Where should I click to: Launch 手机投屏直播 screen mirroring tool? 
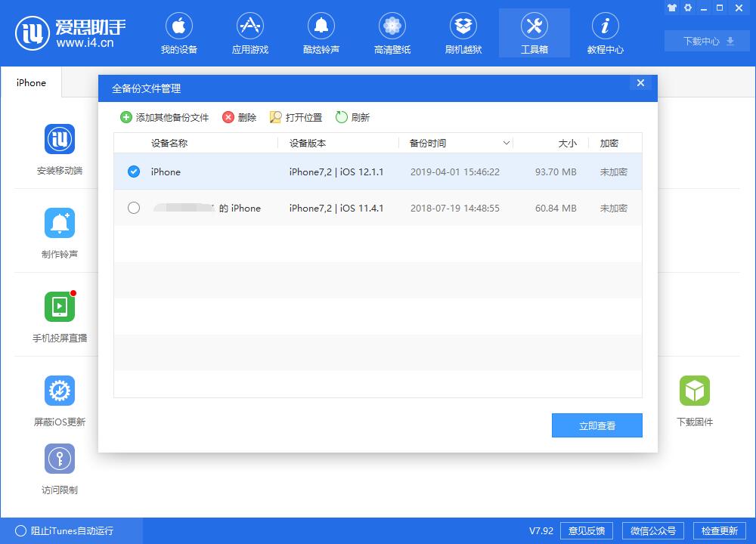(x=60, y=307)
